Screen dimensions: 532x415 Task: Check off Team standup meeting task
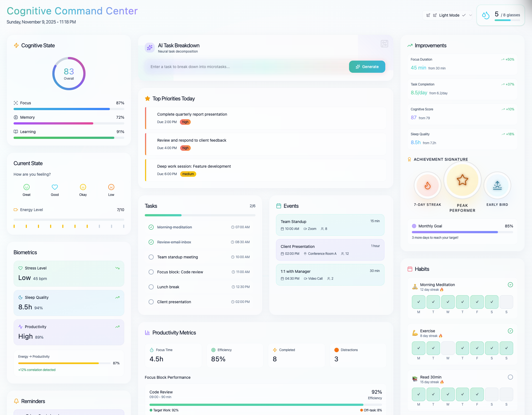point(151,257)
